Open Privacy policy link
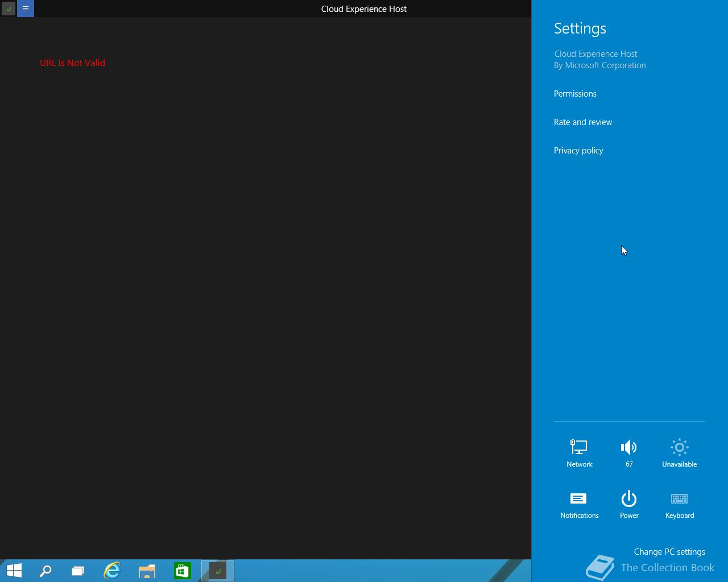Viewport: 728px width, 582px height. pos(578,151)
